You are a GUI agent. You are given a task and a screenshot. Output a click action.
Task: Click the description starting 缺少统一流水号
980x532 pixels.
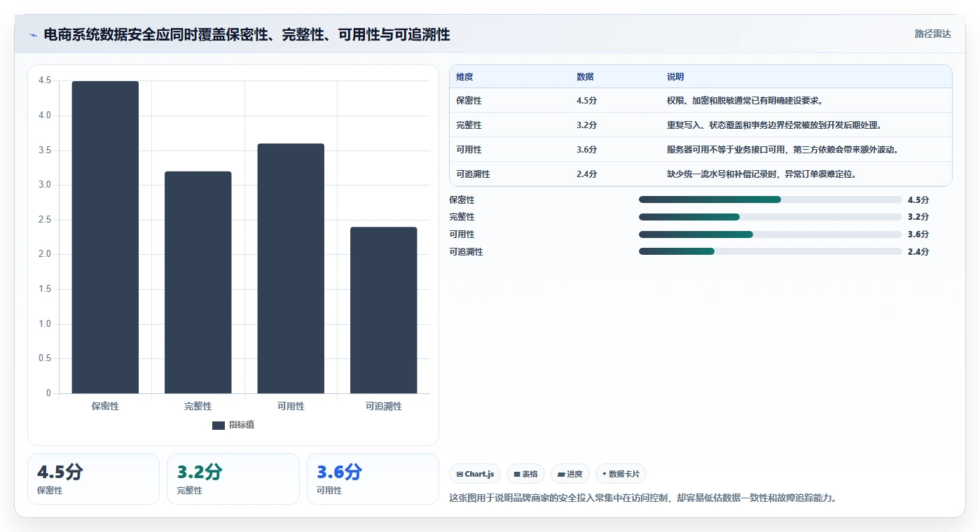762,174
